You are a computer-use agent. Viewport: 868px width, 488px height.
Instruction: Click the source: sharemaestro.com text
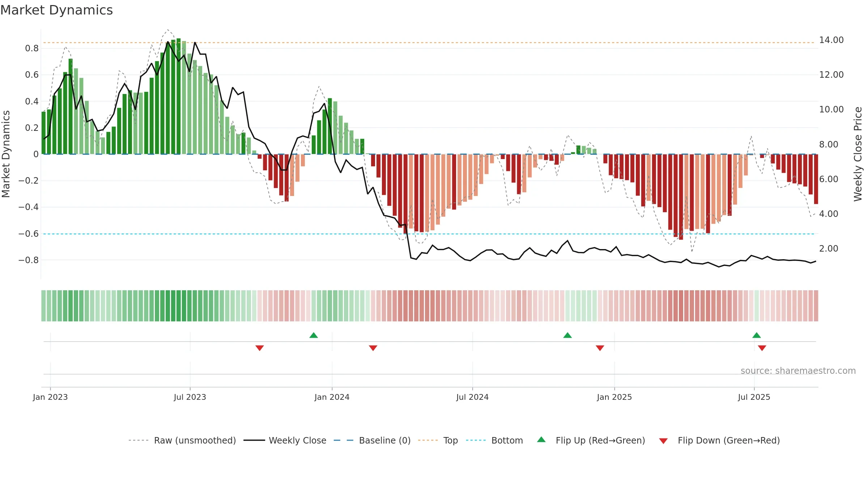click(x=798, y=371)
